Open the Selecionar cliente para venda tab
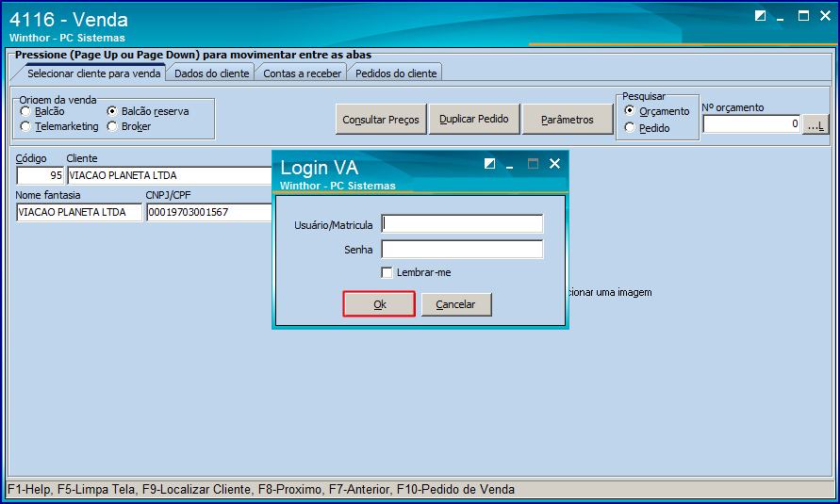Viewport: 840px width, 504px height. click(x=93, y=73)
